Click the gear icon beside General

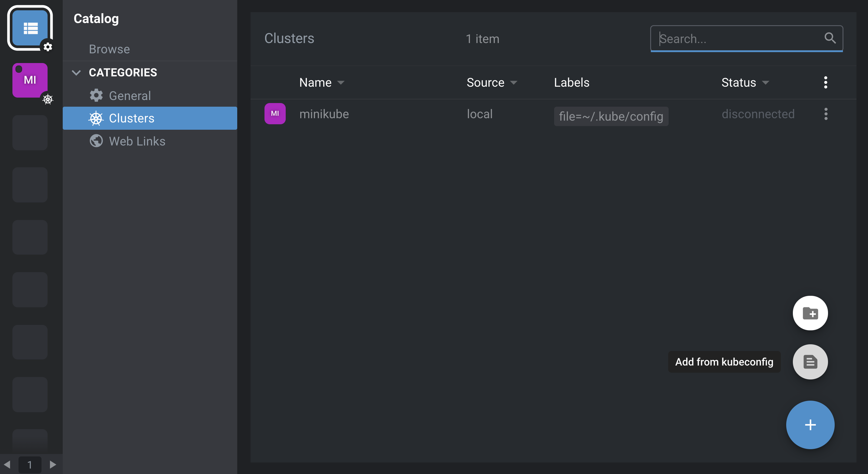[x=96, y=95]
